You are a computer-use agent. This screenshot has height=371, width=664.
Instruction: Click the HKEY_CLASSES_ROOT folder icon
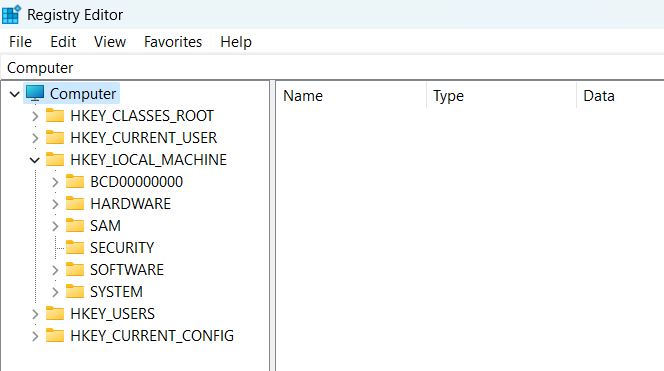coord(55,115)
